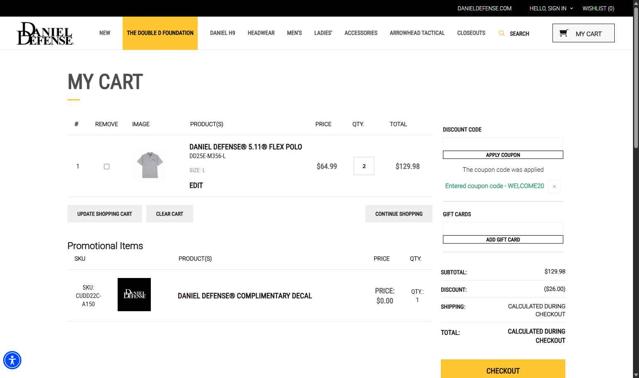Click the $129.98 line total
Image resolution: width=639 pixels, height=378 pixels.
[408, 166]
